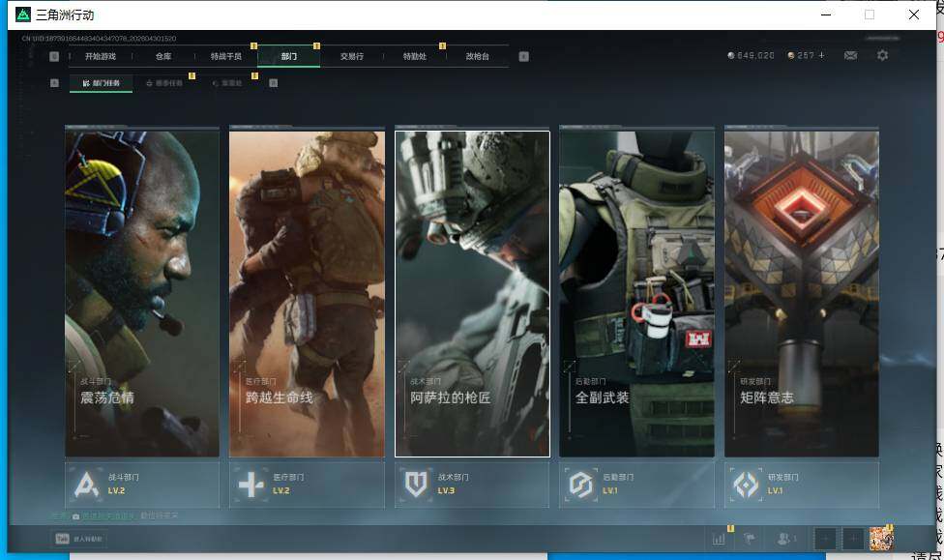944x560 pixels.
Task: Select the 阿萨拉的枪匠 mission card
Action: click(472, 290)
